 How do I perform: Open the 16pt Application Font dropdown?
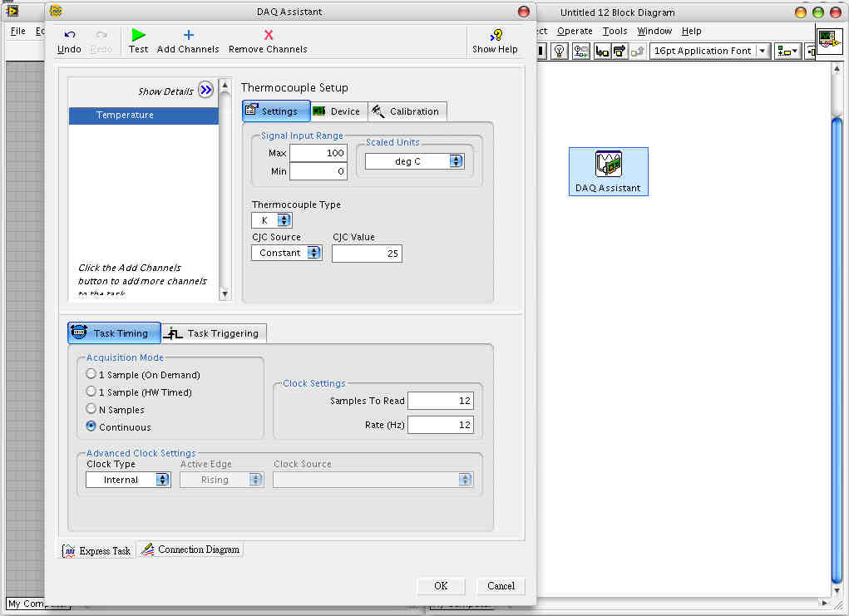pos(710,51)
